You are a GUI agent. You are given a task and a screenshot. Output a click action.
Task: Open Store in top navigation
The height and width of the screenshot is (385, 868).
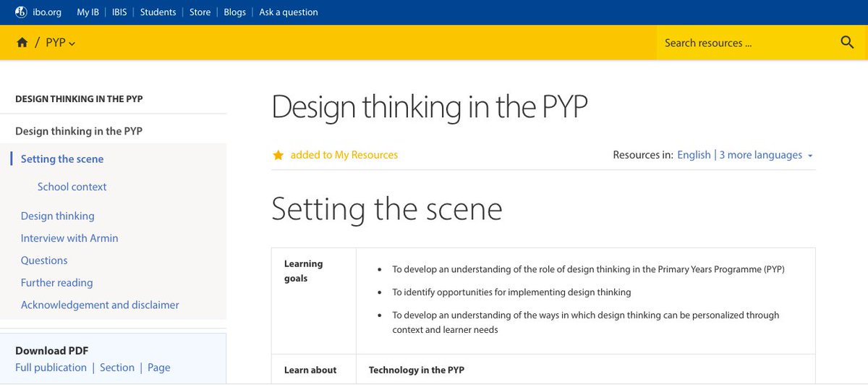pyautogui.click(x=200, y=12)
